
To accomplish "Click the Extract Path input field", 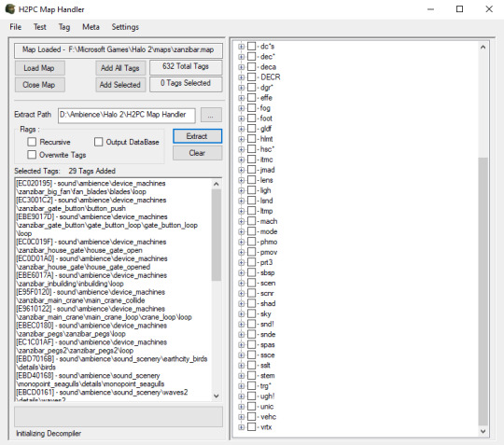I will (x=127, y=115).
